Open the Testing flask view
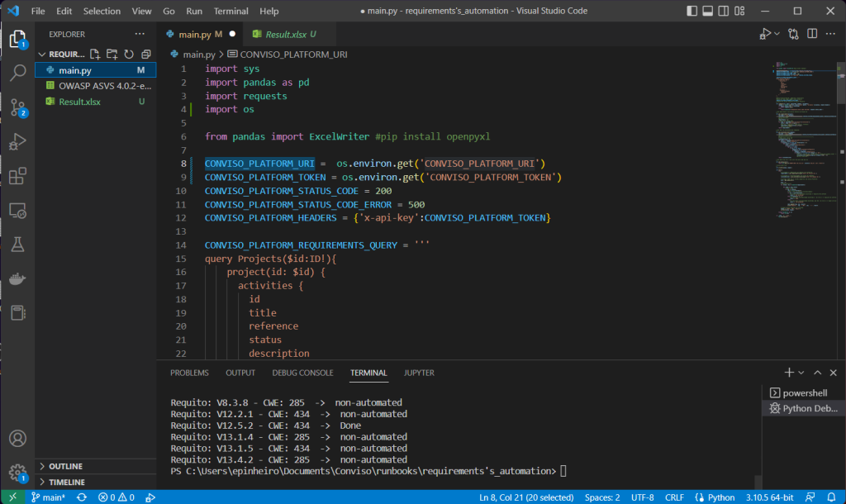This screenshot has width=846, height=504. (x=17, y=245)
